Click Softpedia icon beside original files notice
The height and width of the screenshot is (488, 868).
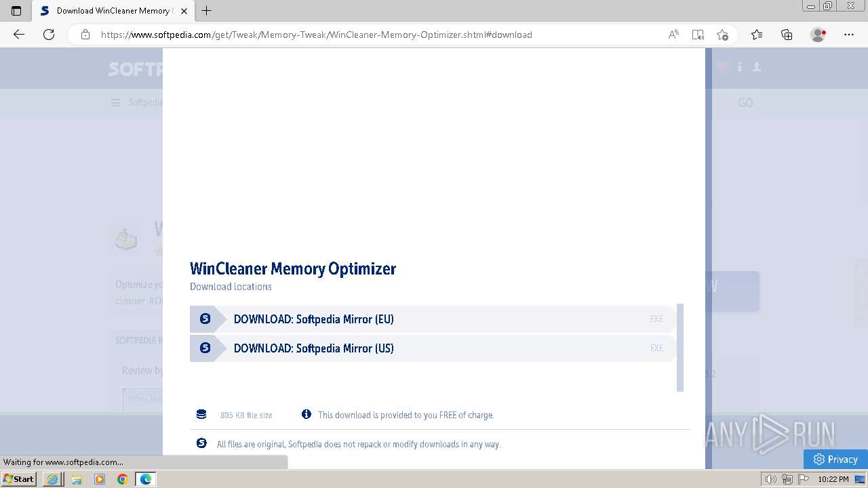pyautogui.click(x=201, y=443)
